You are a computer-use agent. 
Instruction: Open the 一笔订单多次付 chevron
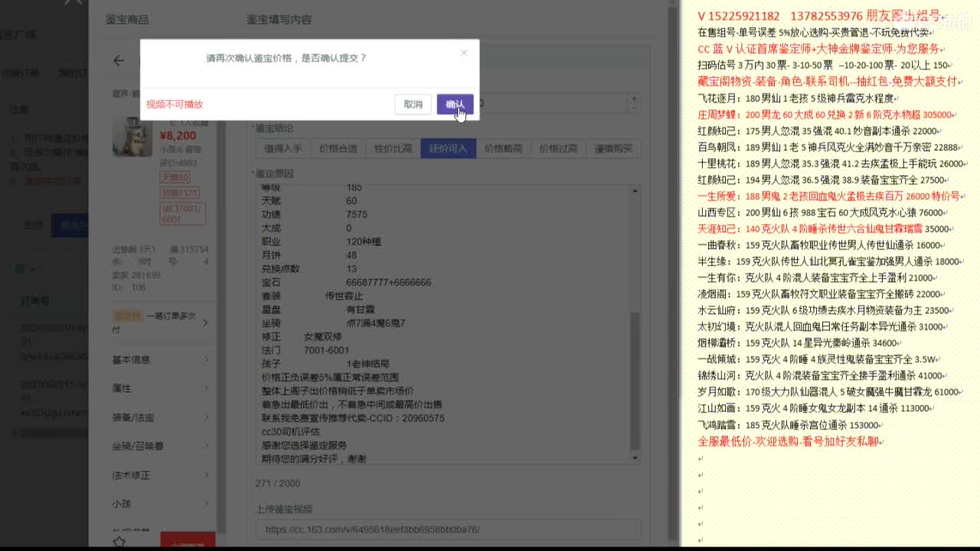click(x=204, y=322)
